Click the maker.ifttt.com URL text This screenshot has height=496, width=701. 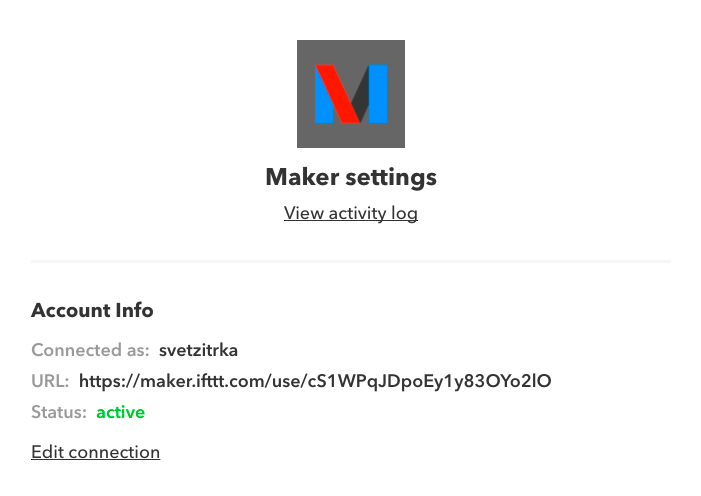click(315, 382)
